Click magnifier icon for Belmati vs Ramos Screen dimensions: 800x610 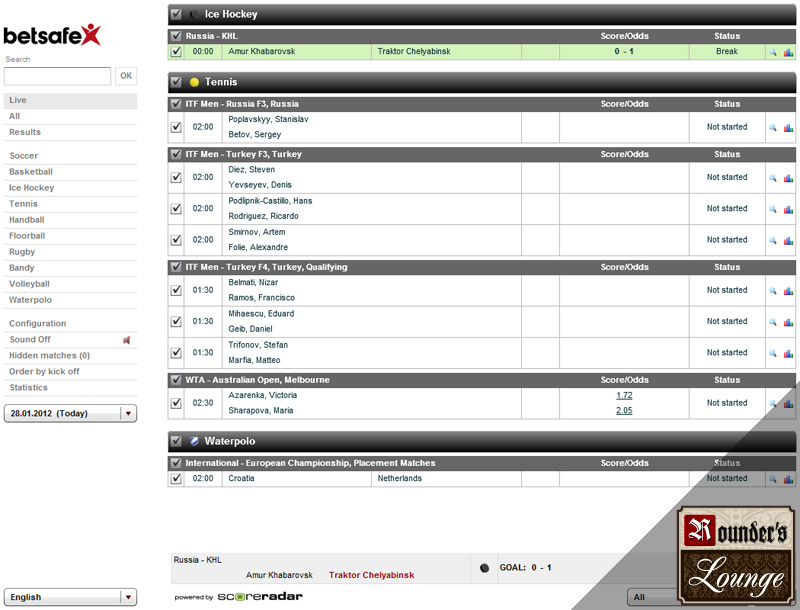point(773,291)
